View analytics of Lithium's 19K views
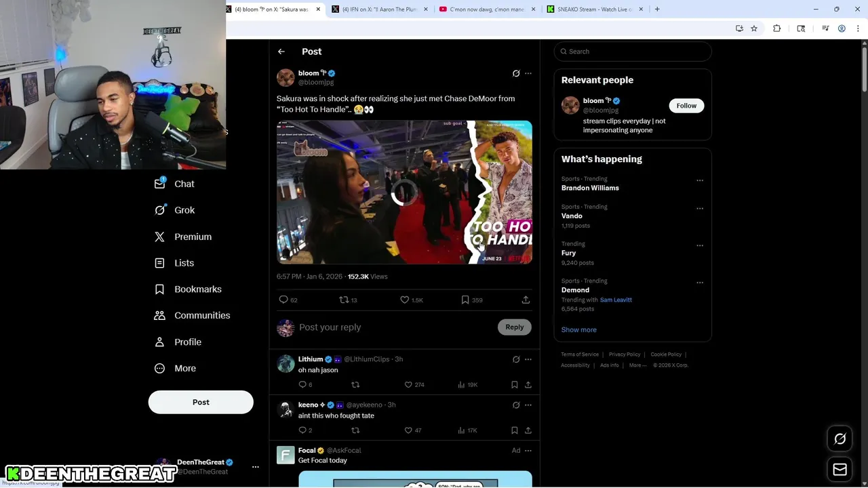This screenshot has width=868, height=488. 467,384
